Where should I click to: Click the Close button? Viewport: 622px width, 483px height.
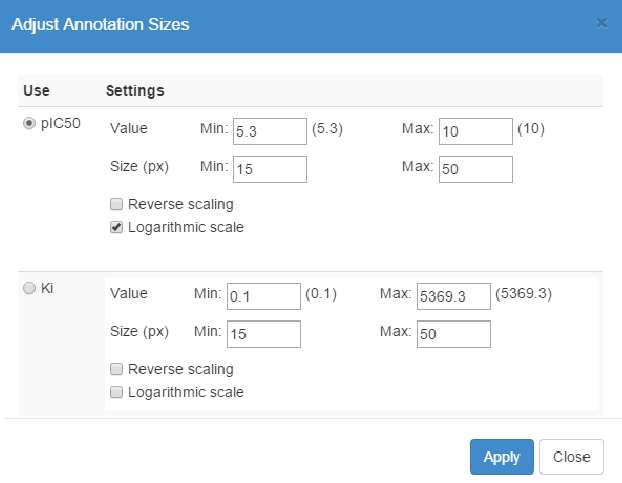click(571, 457)
